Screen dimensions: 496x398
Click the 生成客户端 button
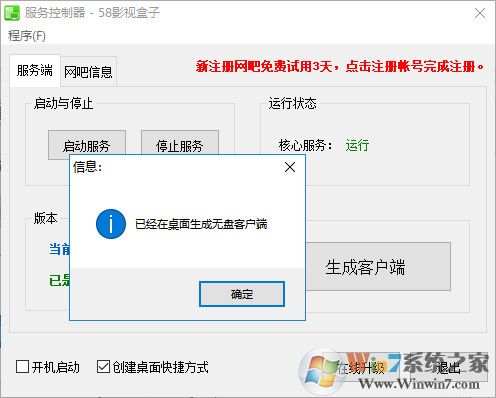point(378,267)
